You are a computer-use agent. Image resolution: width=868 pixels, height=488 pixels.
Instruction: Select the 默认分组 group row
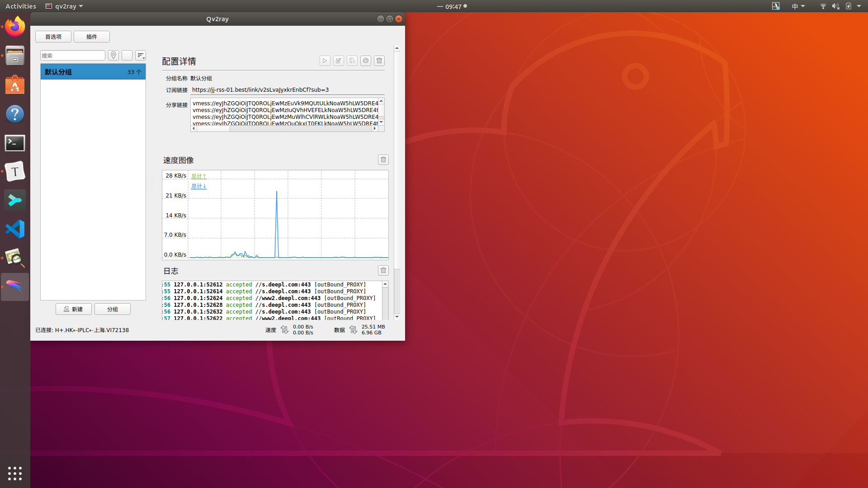click(93, 72)
